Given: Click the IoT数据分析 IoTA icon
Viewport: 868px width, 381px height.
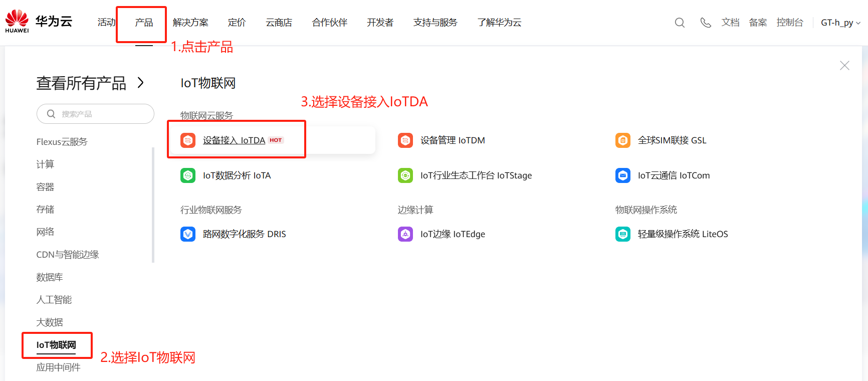Looking at the screenshot, I should tap(188, 175).
